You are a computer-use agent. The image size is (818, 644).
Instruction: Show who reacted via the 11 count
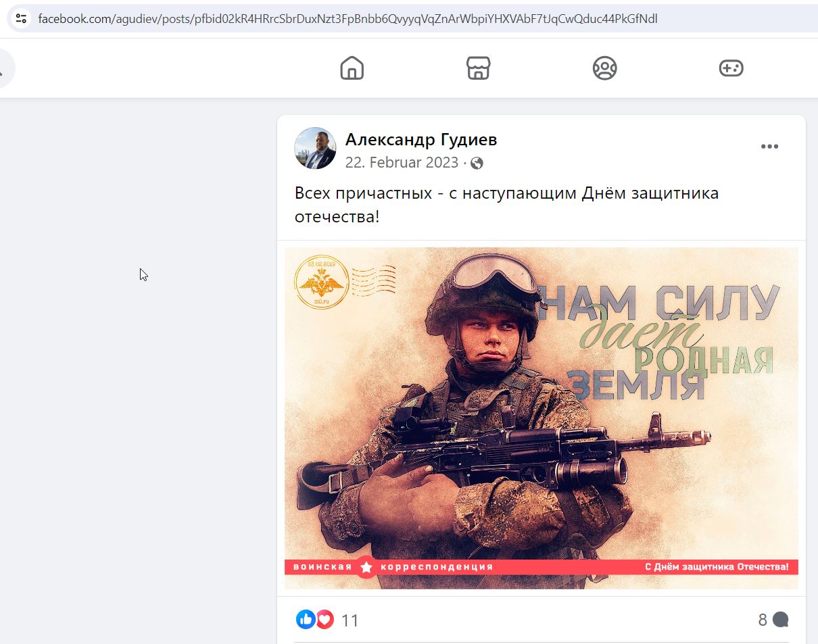(x=350, y=620)
